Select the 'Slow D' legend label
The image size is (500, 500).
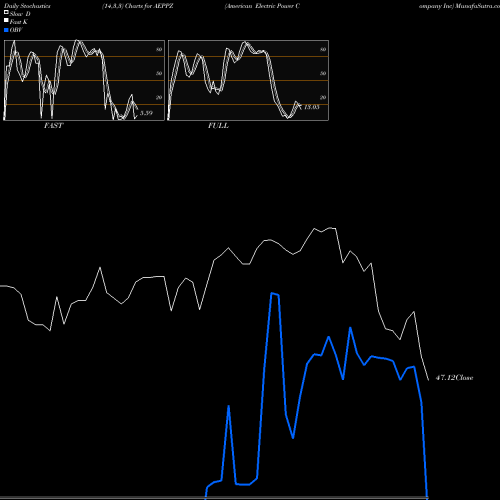pos(20,14)
